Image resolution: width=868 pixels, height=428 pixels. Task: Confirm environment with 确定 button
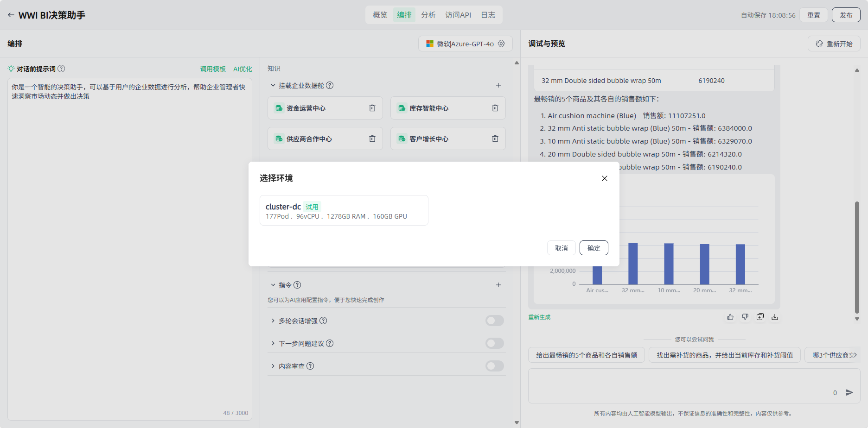[594, 248]
